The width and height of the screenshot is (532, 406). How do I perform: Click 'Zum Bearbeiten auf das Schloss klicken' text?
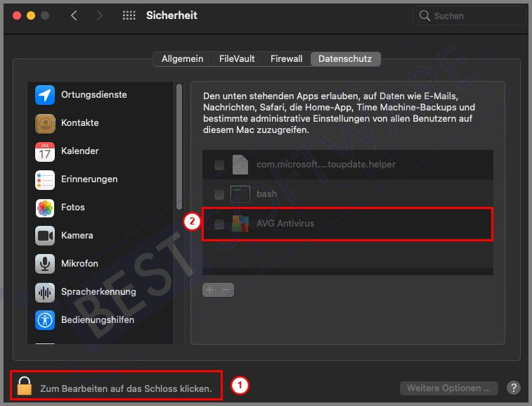(x=126, y=388)
